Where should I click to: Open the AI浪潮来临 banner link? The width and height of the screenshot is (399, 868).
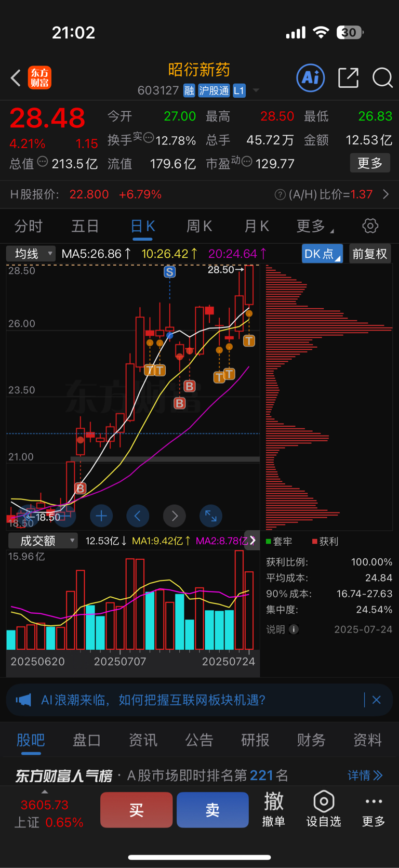(x=154, y=700)
